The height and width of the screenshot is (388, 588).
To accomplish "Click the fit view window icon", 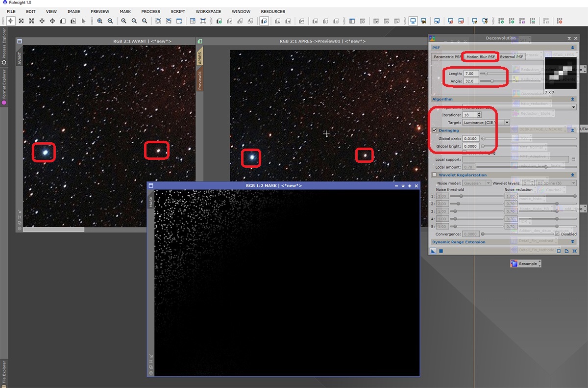I will [179, 21].
